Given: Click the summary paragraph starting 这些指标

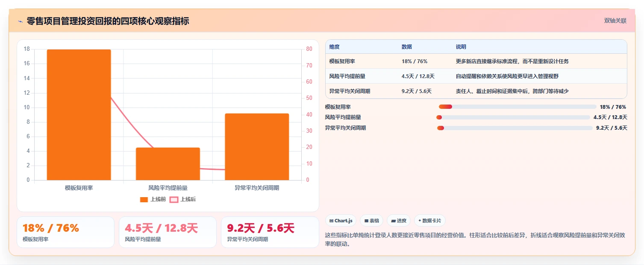Looking at the screenshot, I should [475, 239].
